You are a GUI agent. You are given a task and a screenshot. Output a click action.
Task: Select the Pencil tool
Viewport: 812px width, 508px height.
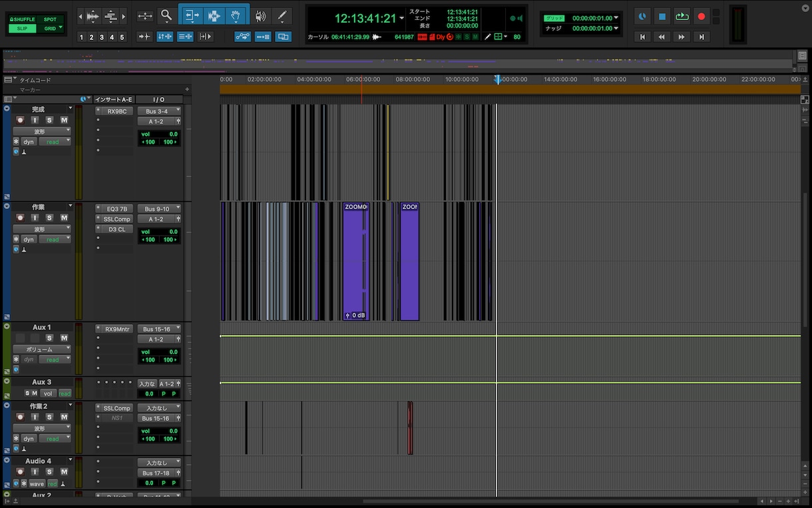pyautogui.click(x=282, y=16)
